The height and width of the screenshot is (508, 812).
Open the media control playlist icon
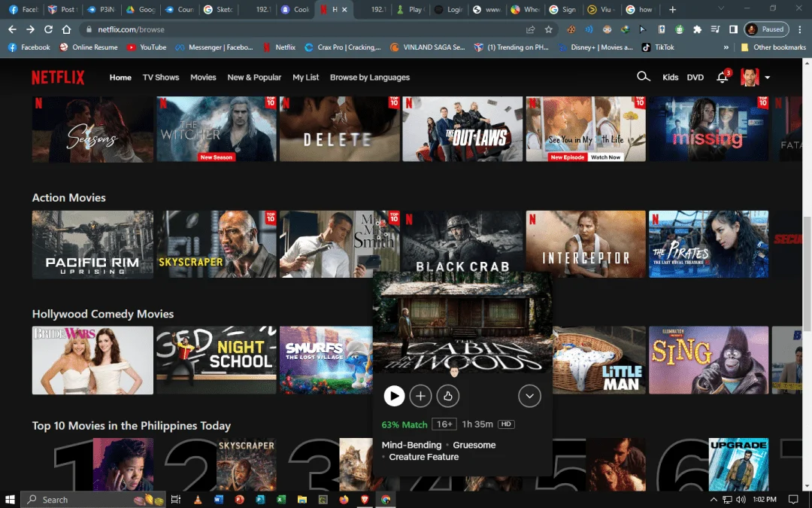[x=715, y=29]
